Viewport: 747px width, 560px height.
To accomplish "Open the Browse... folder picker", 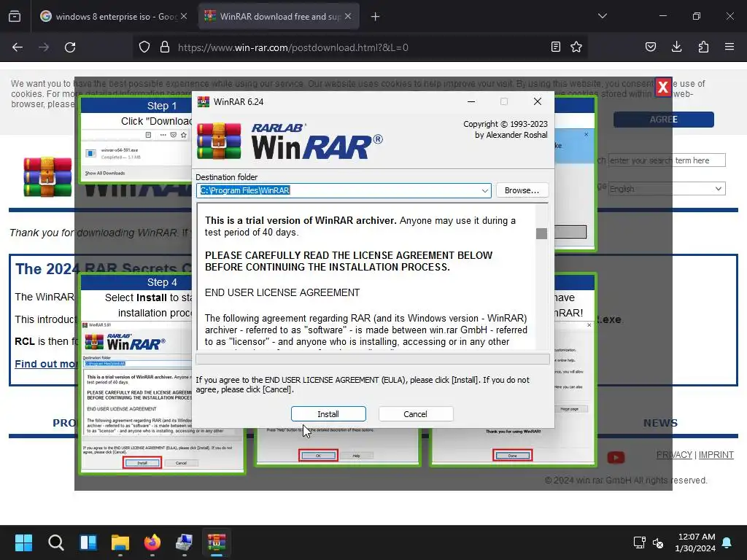I will coord(522,190).
